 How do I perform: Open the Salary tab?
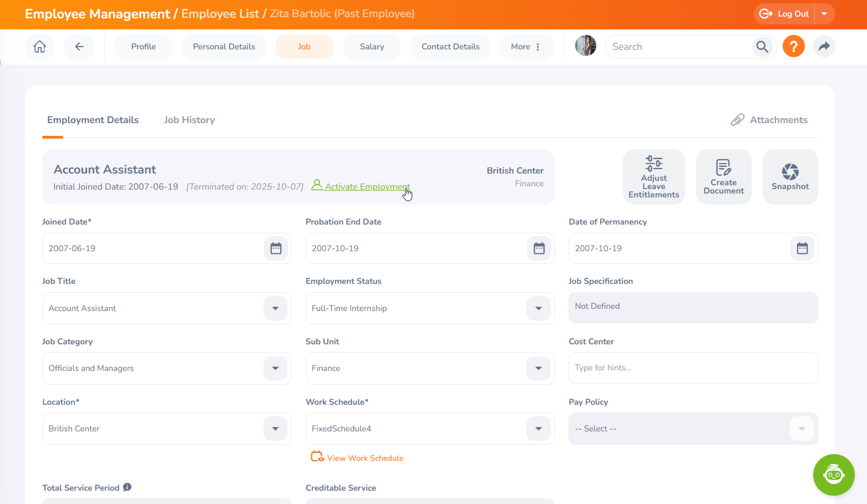pyautogui.click(x=372, y=47)
